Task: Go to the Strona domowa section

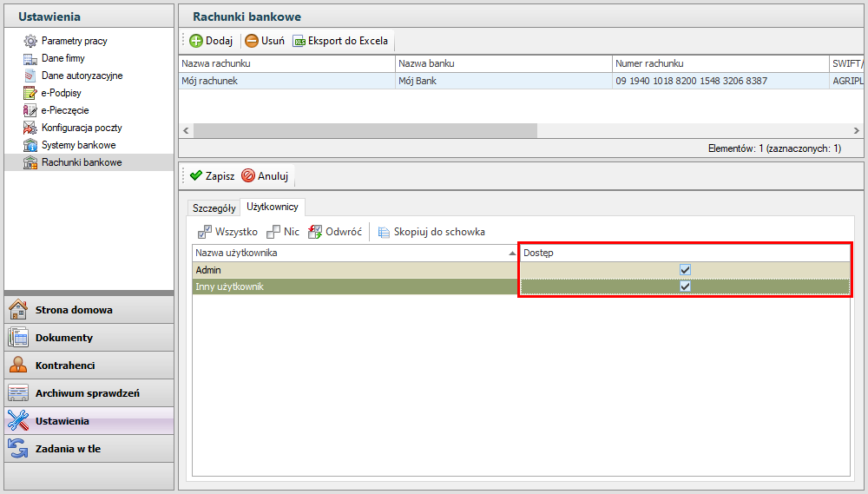Action: click(73, 310)
